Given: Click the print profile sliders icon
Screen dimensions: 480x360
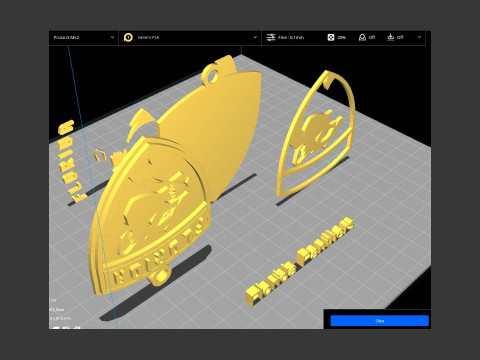Looking at the screenshot, I should pyautogui.click(x=271, y=37).
